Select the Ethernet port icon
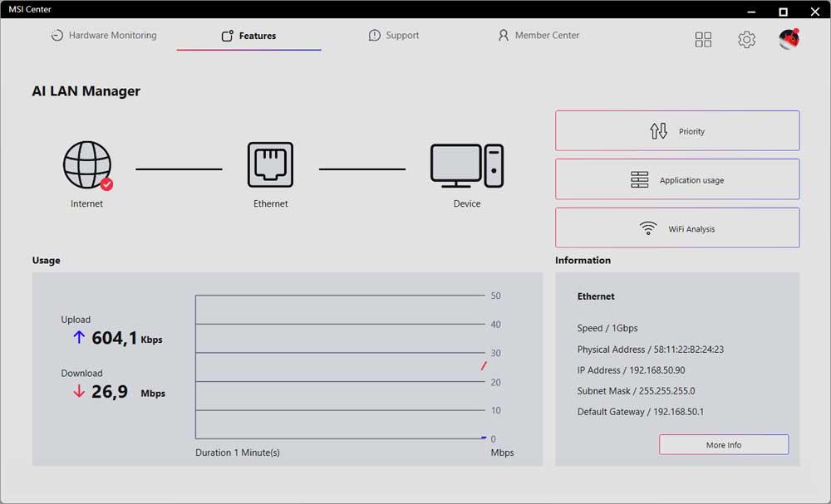 pyautogui.click(x=270, y=165)
